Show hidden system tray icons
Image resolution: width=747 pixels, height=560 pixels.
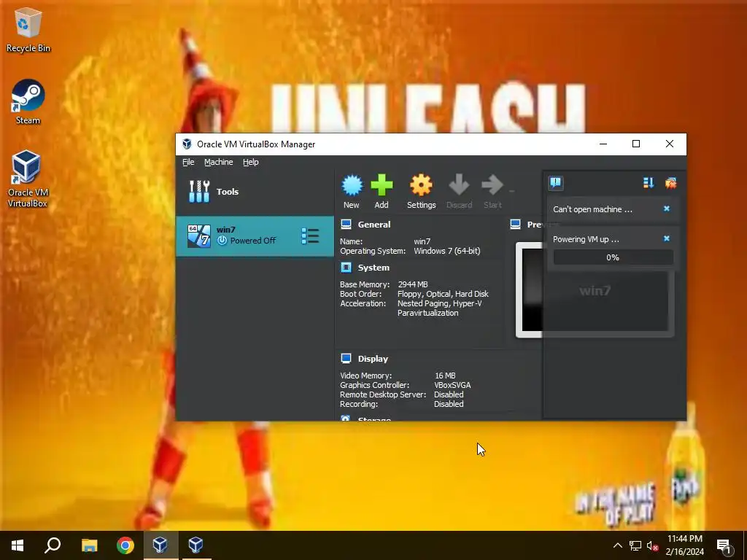click(x=617, y=545)
